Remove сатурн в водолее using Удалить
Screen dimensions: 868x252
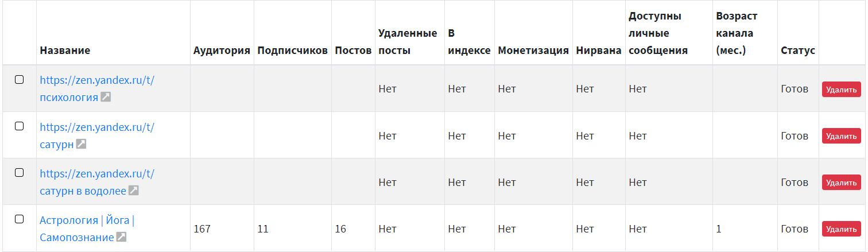pyautogui.click(x=841, y=183)
